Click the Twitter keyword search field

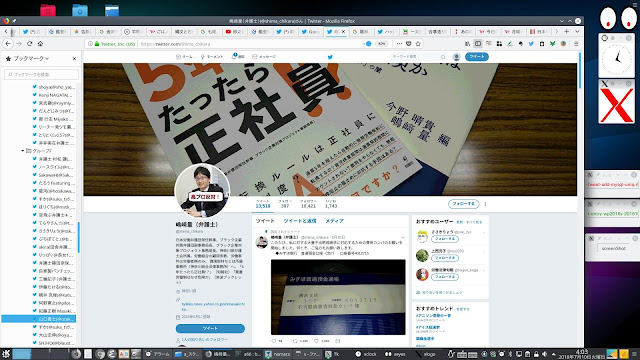(418, 57)
